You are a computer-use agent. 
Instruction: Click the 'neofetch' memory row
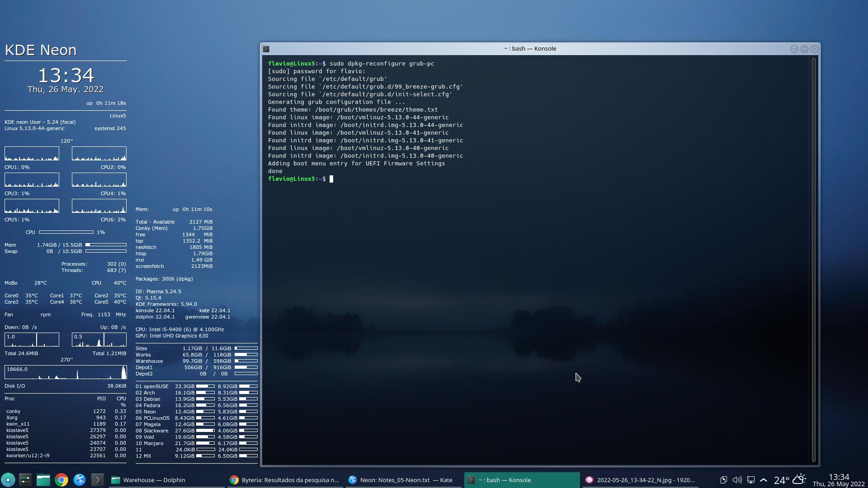[174, 248]
